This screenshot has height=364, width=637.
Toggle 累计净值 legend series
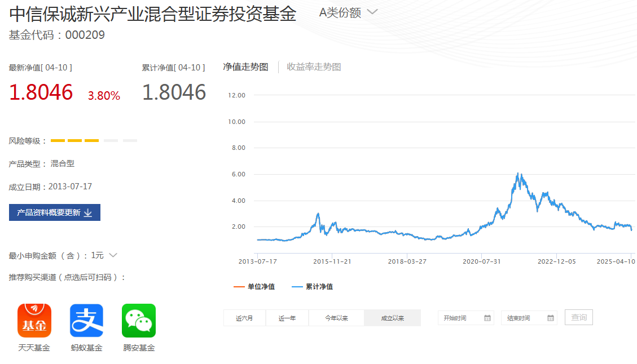313,286
